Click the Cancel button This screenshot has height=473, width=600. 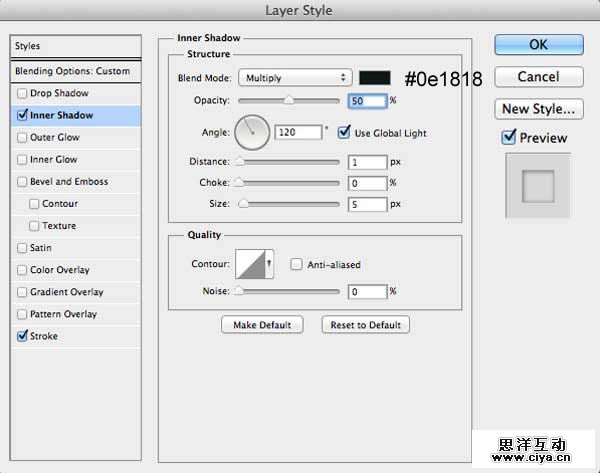point(538,77)
